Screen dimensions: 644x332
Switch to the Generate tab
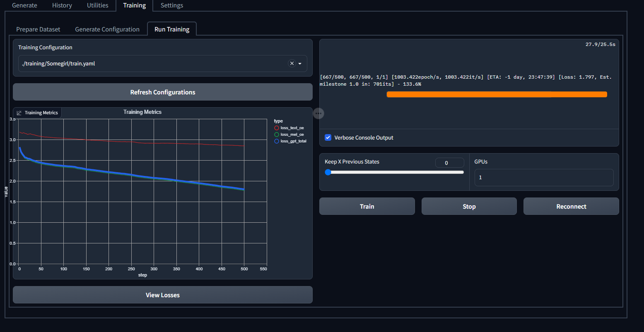pyautogui.click(x=24, y=5)
